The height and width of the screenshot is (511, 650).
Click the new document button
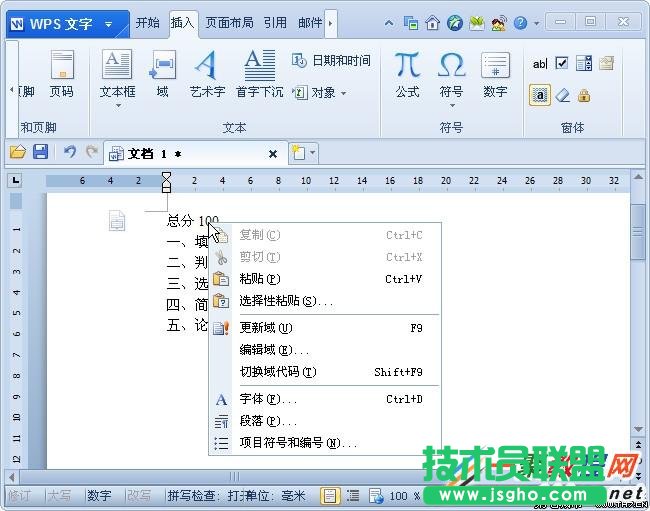pos(298,153)
